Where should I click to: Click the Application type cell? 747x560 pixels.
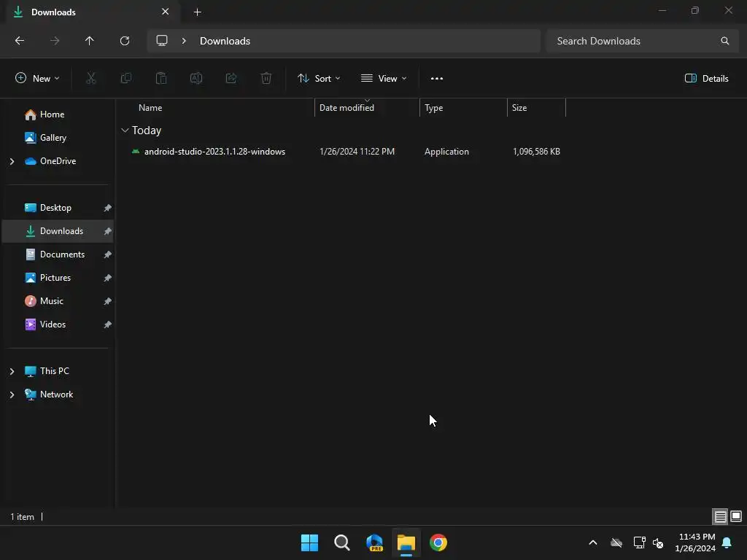(446, 152)
